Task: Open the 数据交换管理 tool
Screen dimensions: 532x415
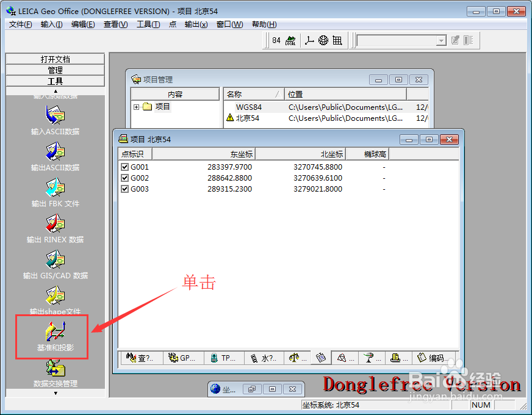Action: click(x=55, y=372)
